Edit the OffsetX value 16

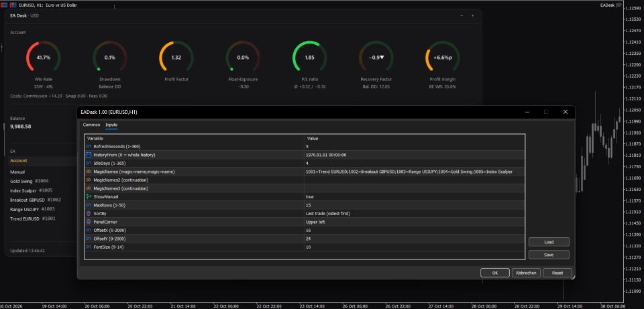(x=414, y=230)
